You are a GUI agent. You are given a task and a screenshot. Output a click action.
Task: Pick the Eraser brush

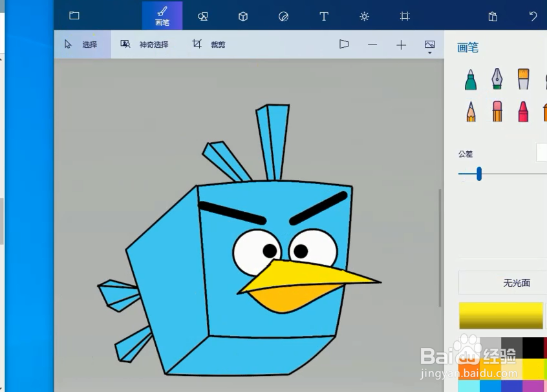497,111
